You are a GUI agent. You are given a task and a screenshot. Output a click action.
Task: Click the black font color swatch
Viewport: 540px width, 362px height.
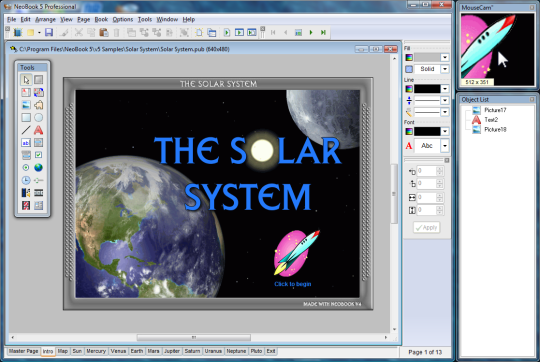(427, 131)
